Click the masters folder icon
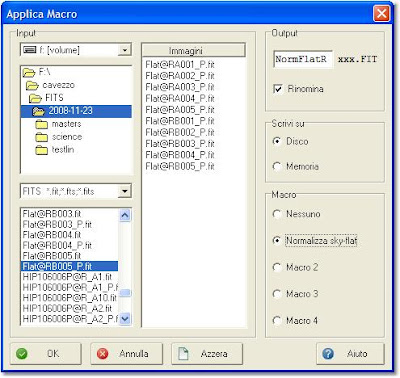Screen dimensions: 400x378 [x=41, y=124]
